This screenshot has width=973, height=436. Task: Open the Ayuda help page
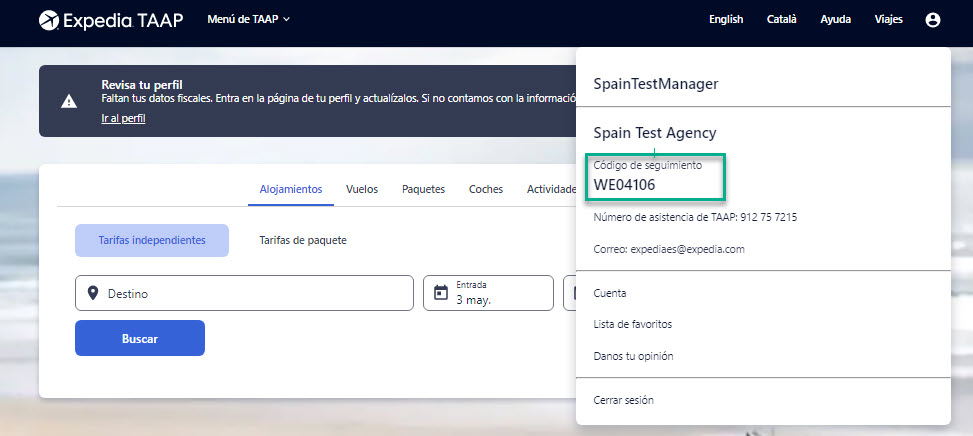tap(835, 19)
